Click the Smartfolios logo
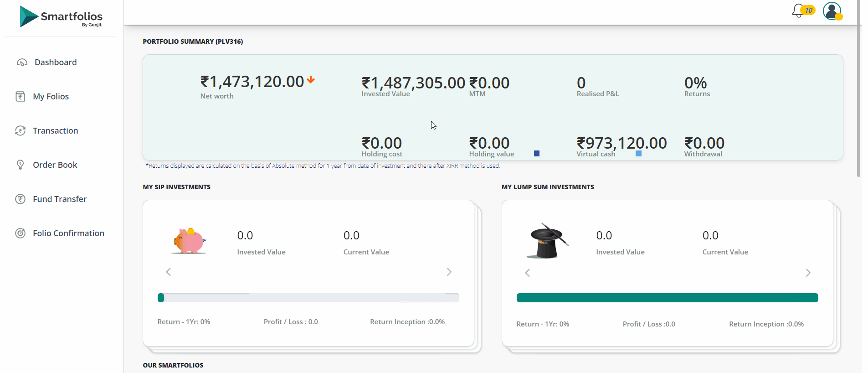This screenshot has height=373, width=868. (x=61, y=16)
